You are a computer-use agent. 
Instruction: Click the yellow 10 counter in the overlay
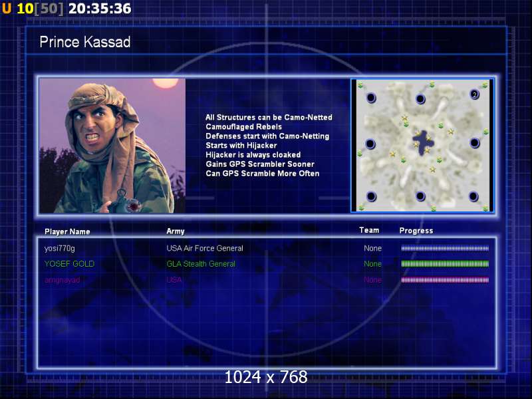click(25, 9)
